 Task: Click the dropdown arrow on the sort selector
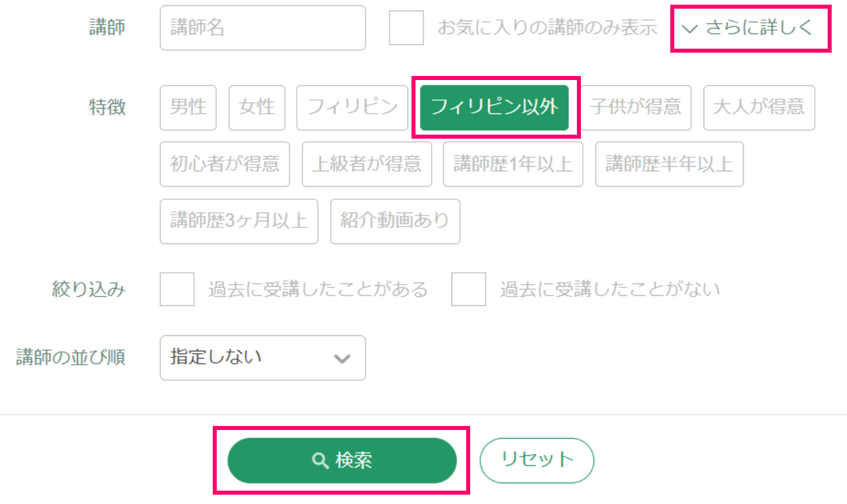point(342,358)
